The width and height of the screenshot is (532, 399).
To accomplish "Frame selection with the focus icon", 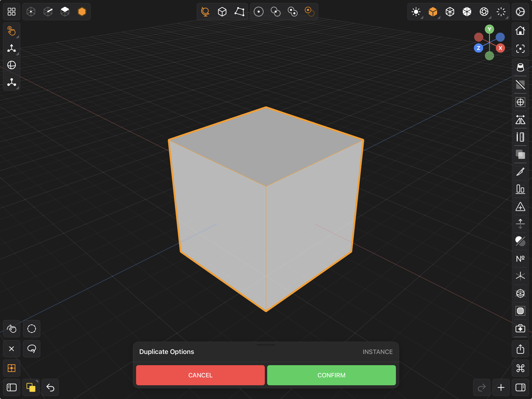I will pyautogui.click(x=520, y=49).
